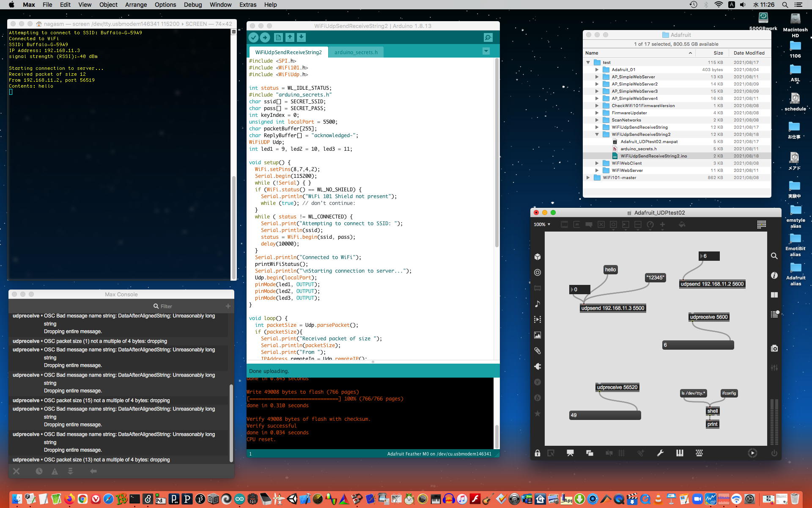Open Max object browser cube icon
Screen dimensions: 812x508
point(538,257)
